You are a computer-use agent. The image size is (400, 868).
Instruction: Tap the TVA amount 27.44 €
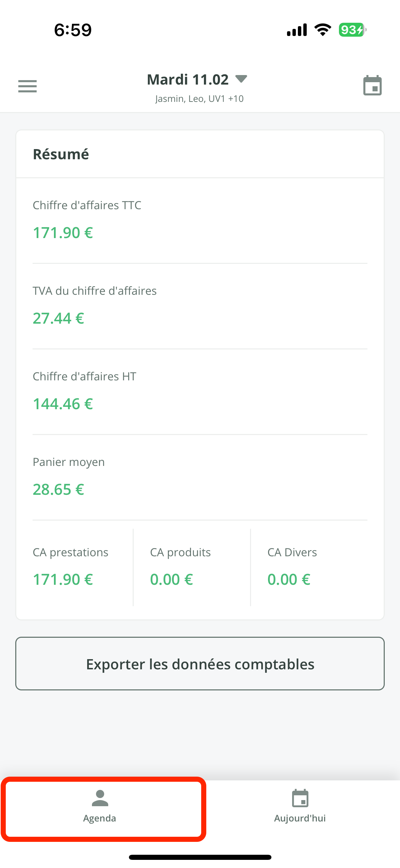tap(58, 319)
